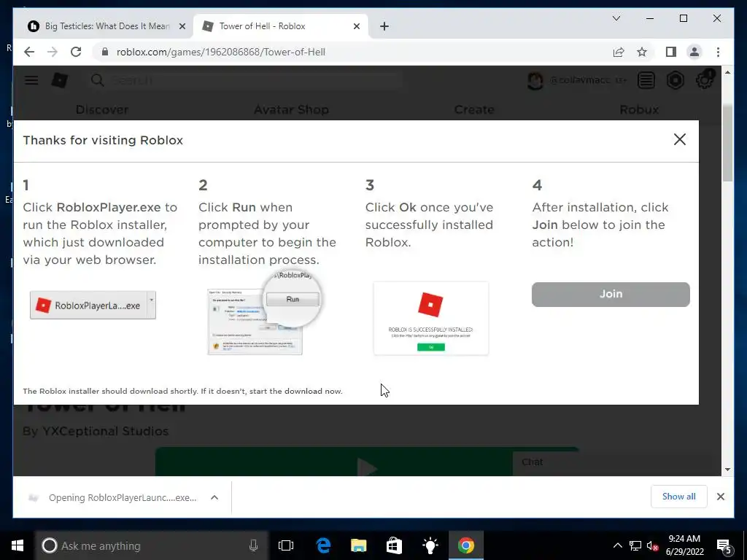Click the vertical scrollbar thumb
Image resolution: width=747 pixels, height=560 pixels.
coord(727,143)
